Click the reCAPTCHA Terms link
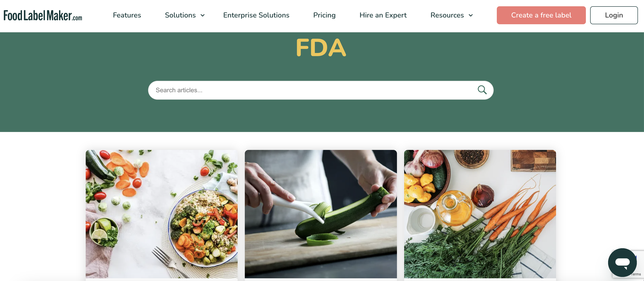This screenshot has width=644, height=281. point(636,274)
